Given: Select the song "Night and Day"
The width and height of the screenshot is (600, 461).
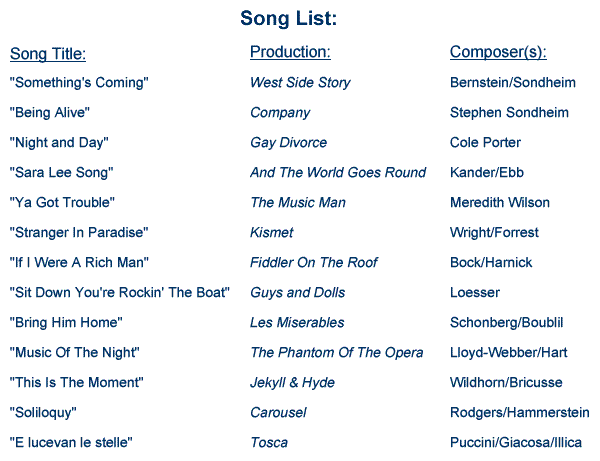Looking at the screenshot, I should coord(58,143).
